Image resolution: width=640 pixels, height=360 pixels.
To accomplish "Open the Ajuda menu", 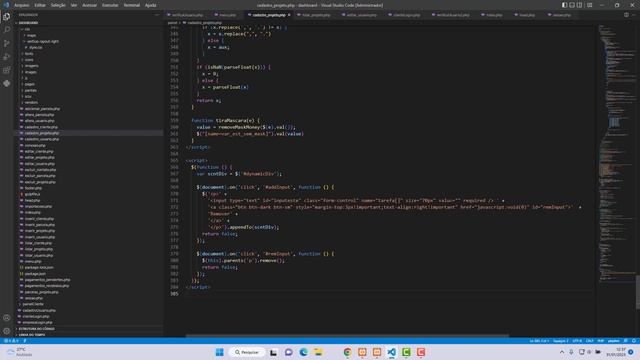I will 150,5.
